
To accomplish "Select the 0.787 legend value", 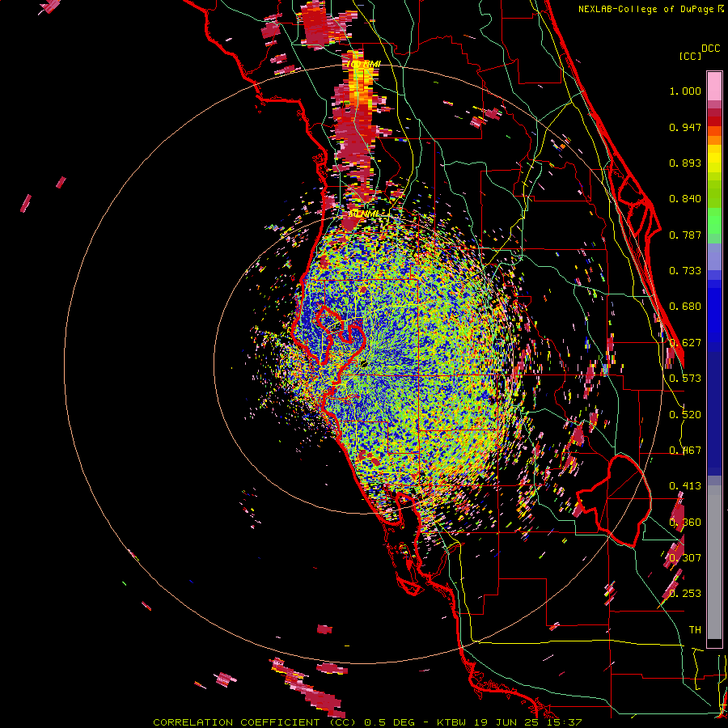I will pyautogui.click(x=685, y=235).
